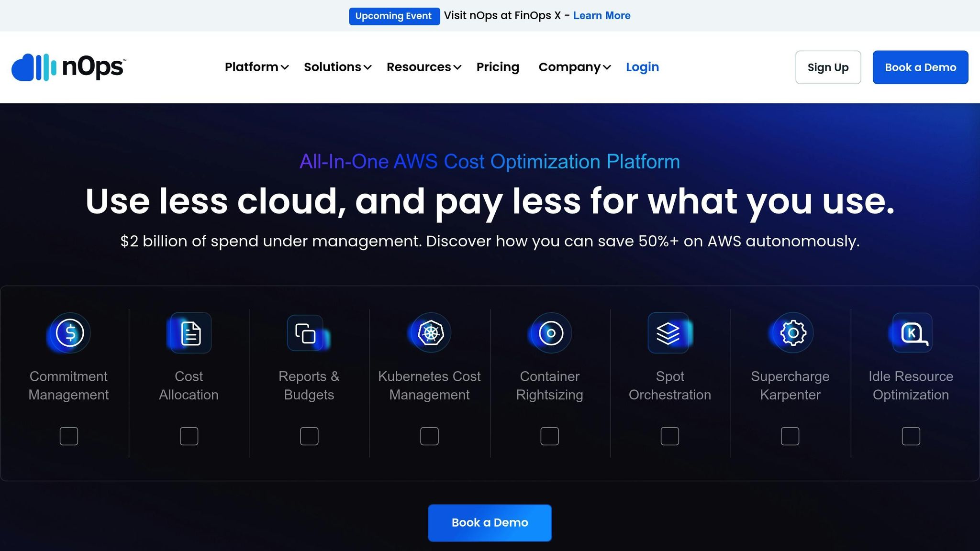Click Book a Demo in the header
Viewport: 980px width, 551px height.
coord(921,67)
